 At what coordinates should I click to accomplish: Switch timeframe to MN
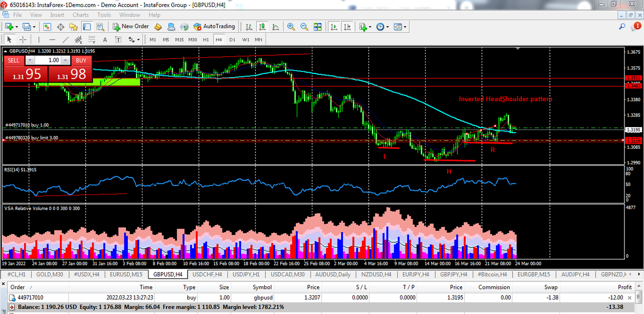[259, 39]
